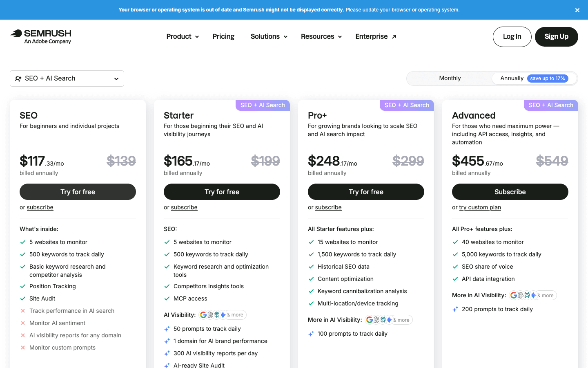Click Advanced AI Visibility '& more' icons pill
Screen dimensions: 588x368
(533, 295)
